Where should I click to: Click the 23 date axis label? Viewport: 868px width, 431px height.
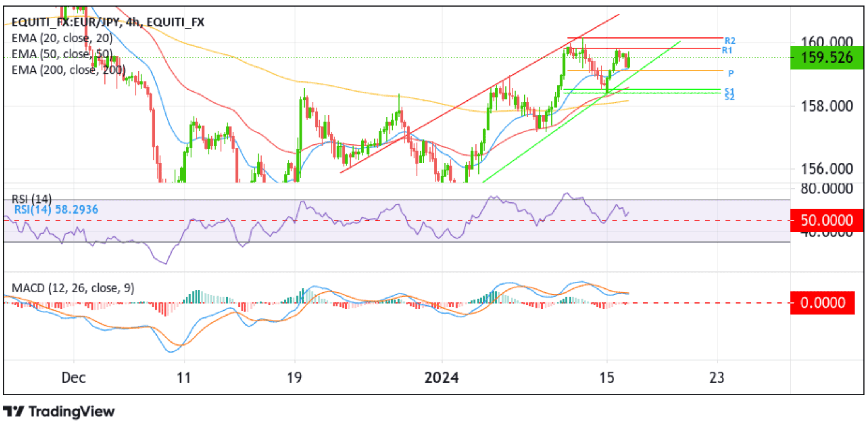[x=717, y=377]
